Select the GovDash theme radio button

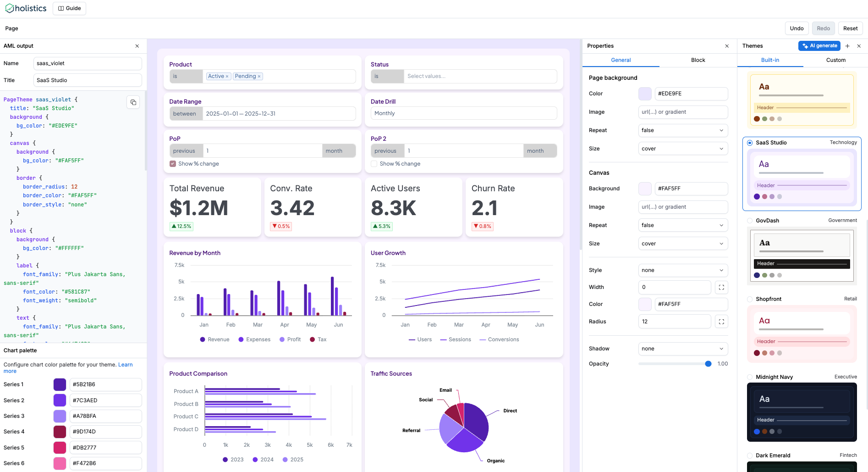click(x=750, y=221)
